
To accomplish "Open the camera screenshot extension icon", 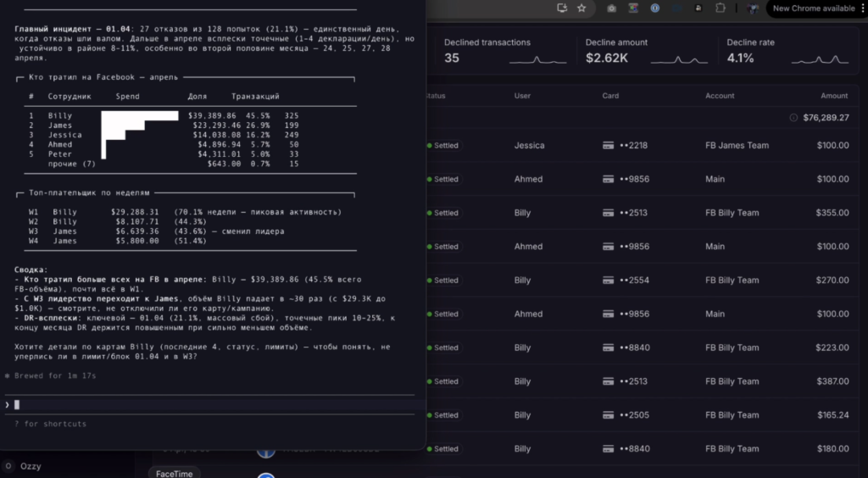I will pos(612,8).
